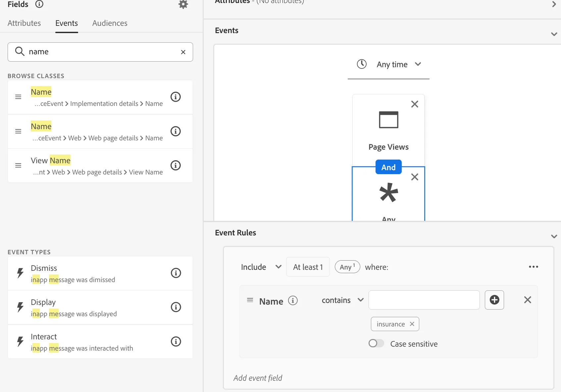Grab drag handle of Implementation details Name
Screen dimensions: 561x392
[18, 97]
